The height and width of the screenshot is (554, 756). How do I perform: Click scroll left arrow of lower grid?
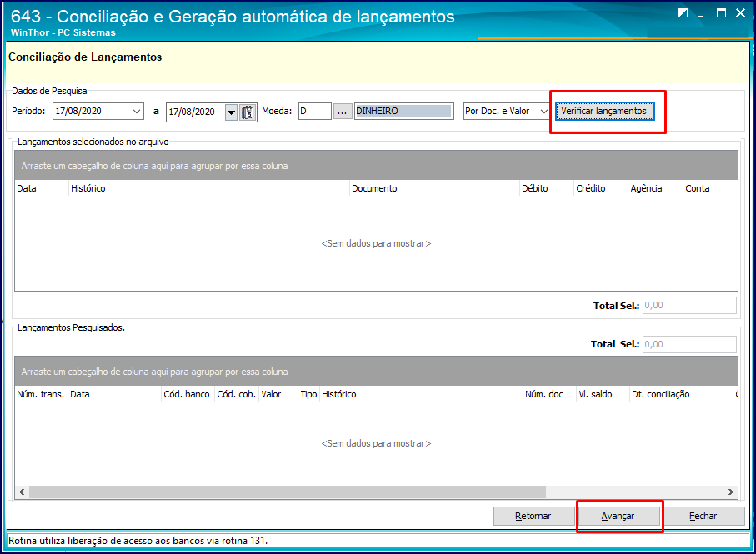click(22, 492)
